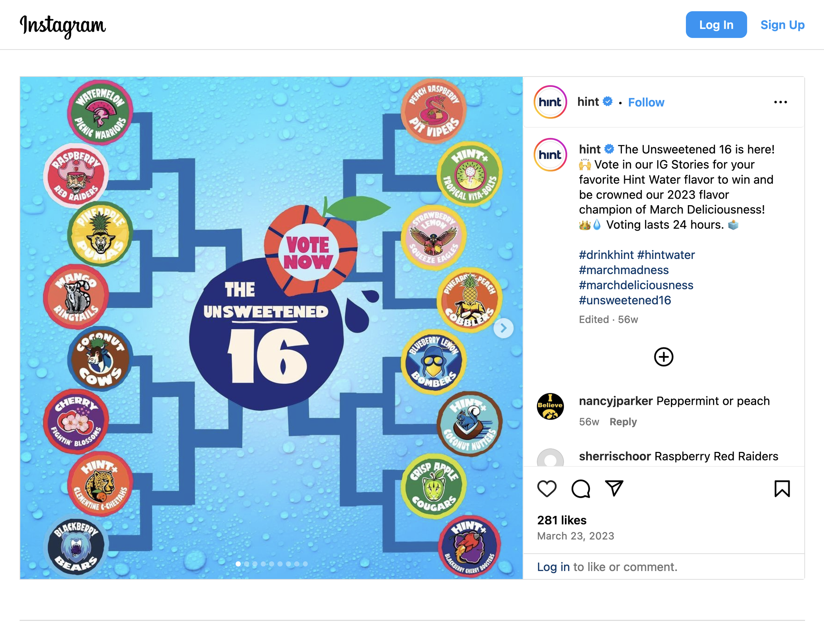The image size is (824, 644).
Task: Open the sherrischoor username link
Action: (615, 456)
